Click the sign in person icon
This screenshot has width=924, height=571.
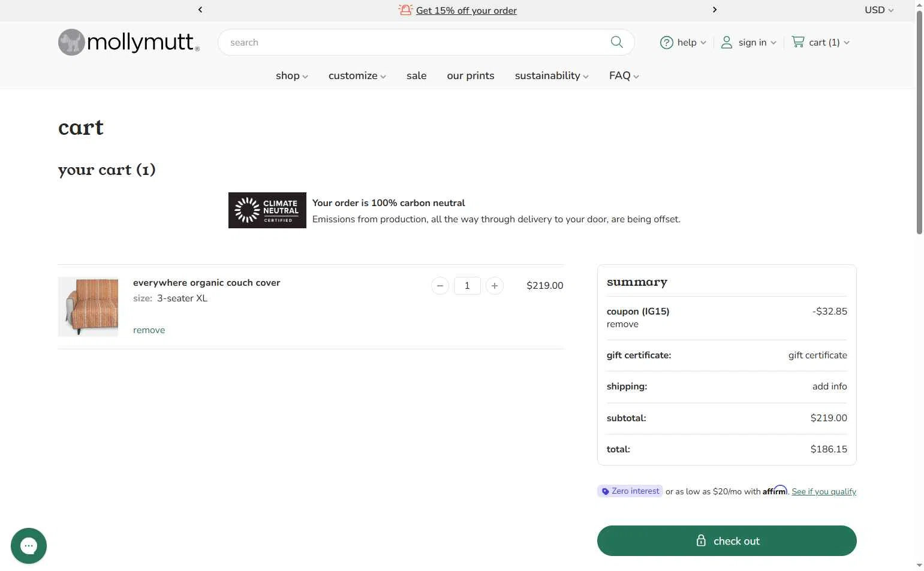(x=727, y=43)
